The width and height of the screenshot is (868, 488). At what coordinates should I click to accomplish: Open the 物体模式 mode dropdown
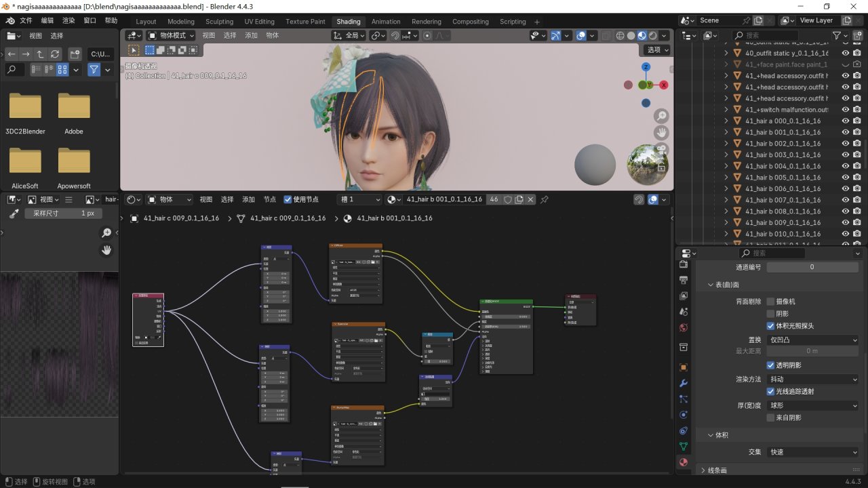click(171, 35)
